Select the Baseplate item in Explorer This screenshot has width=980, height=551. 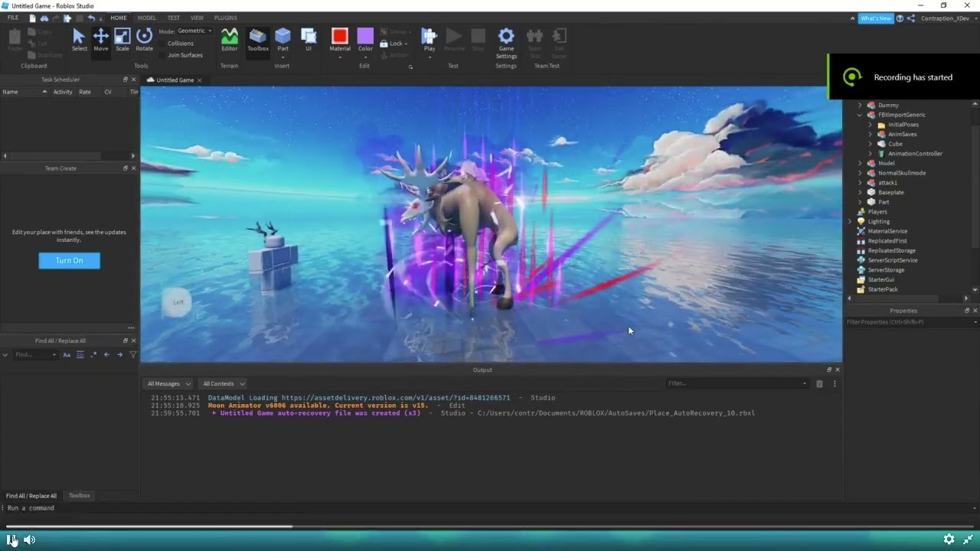(x=891, y=192)
